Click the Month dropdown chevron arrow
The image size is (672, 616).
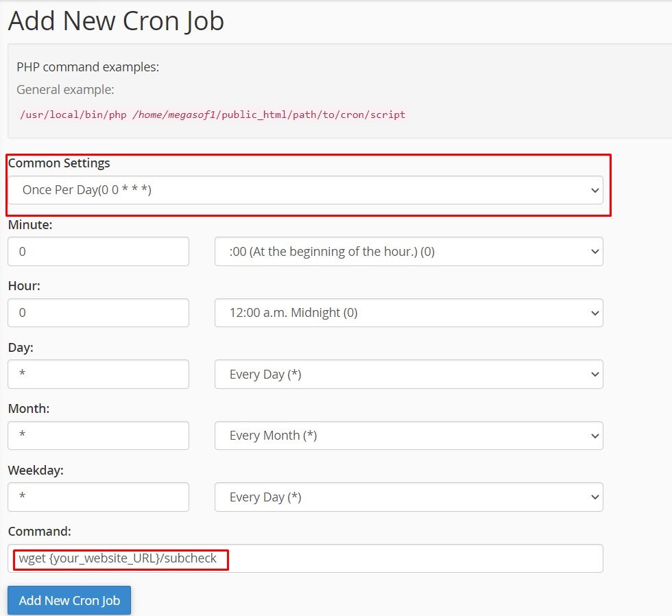coord(595,435)
